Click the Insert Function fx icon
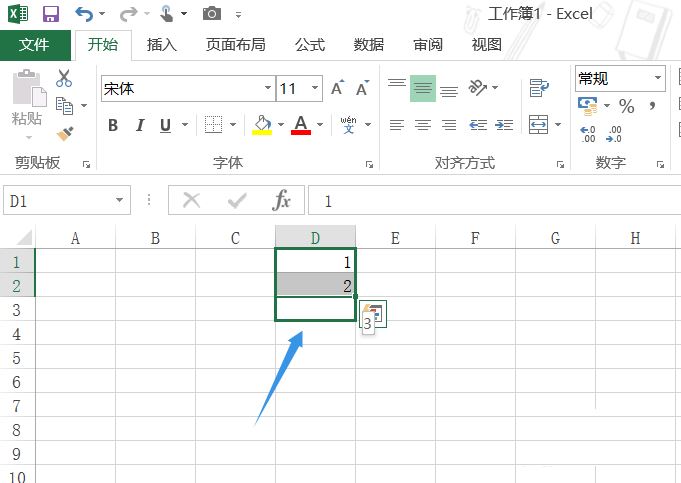 coord(283,201)
